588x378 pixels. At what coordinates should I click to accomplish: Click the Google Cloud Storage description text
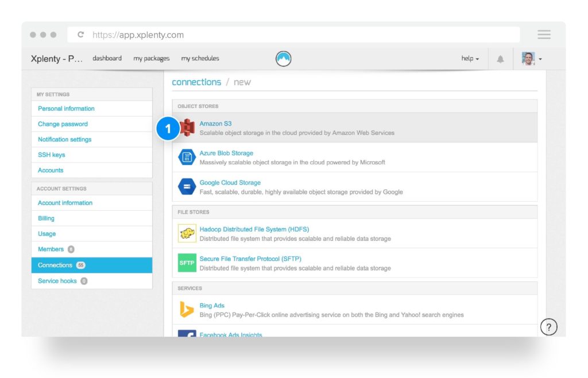click(x=301, y=192)
